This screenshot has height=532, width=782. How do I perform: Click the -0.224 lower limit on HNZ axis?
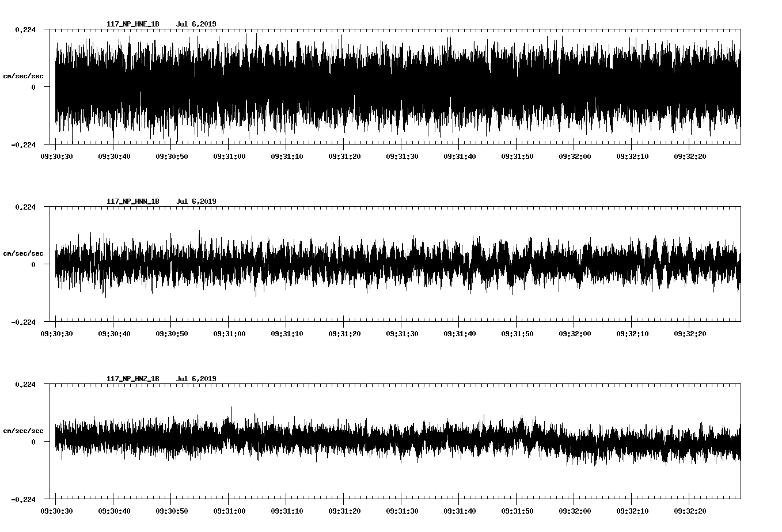coord(24,499)
